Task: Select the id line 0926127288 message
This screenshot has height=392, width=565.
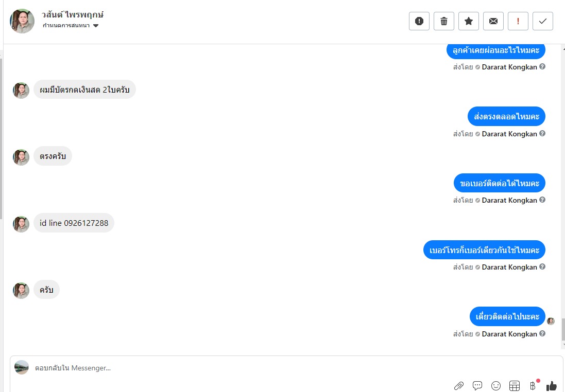Action: pyautogui.click(x=74, y=223)
